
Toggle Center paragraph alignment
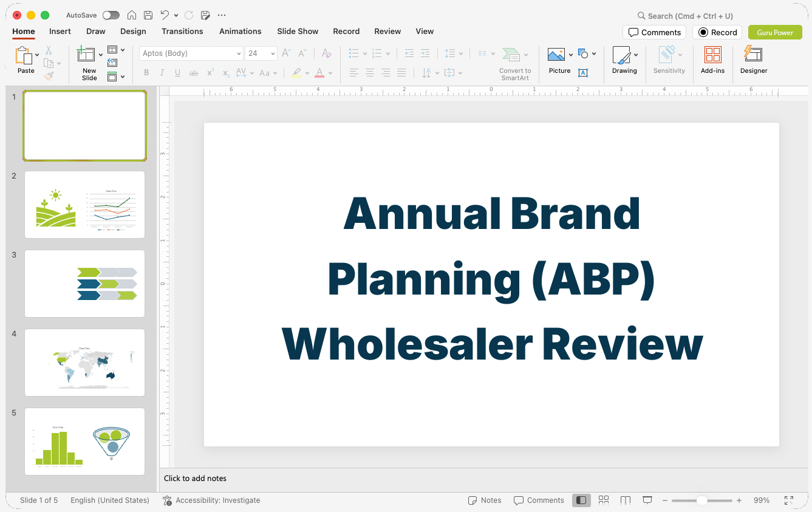[x=370, y=73]
